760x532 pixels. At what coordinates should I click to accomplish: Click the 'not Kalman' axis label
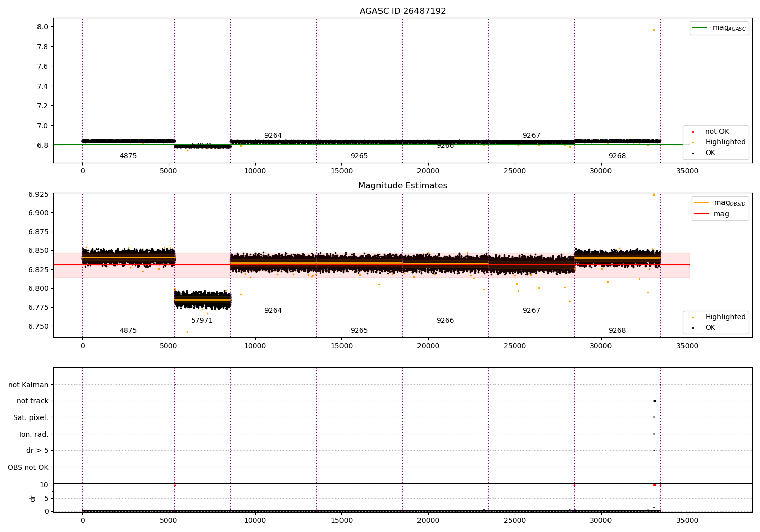28,385
